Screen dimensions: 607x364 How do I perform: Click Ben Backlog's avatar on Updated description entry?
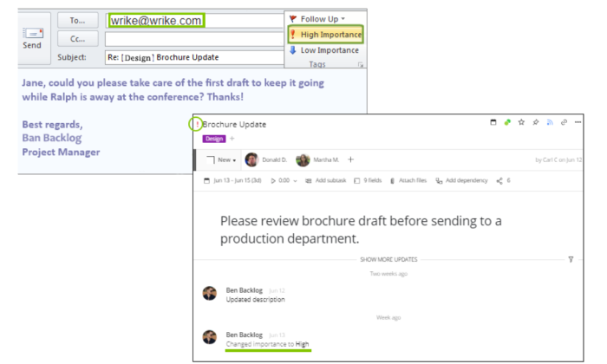(210, 293)
